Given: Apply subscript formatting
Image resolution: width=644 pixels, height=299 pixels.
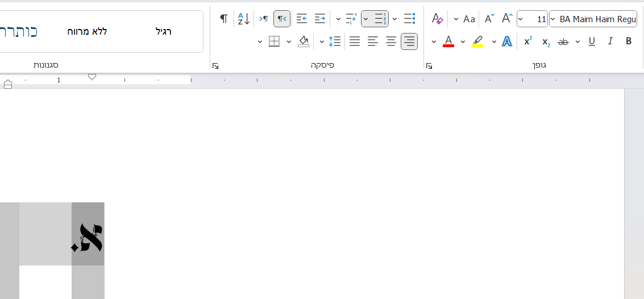Looking at the screenshot, I should [x=546, y=41].
